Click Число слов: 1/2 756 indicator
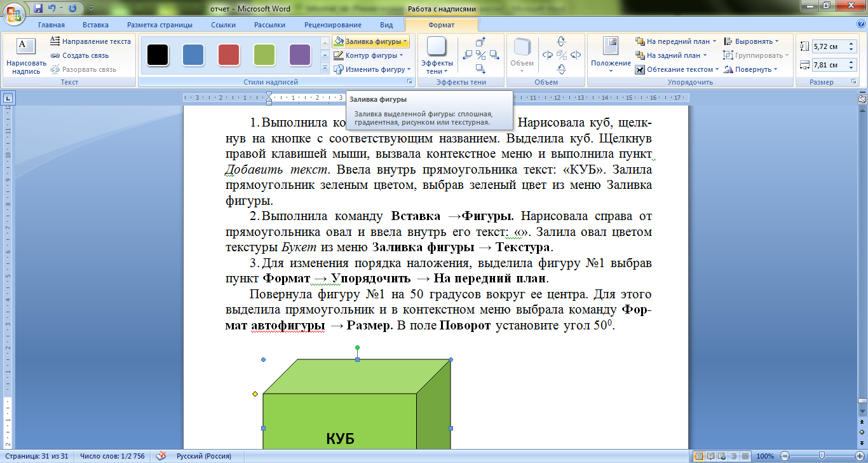 tap(113, 456)
